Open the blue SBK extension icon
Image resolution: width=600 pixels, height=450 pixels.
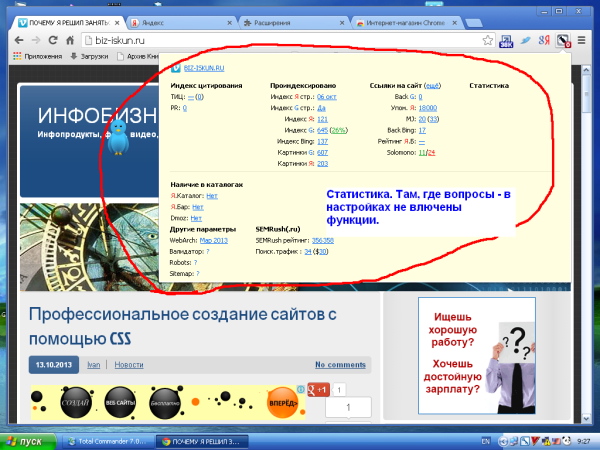pos(506,41)
